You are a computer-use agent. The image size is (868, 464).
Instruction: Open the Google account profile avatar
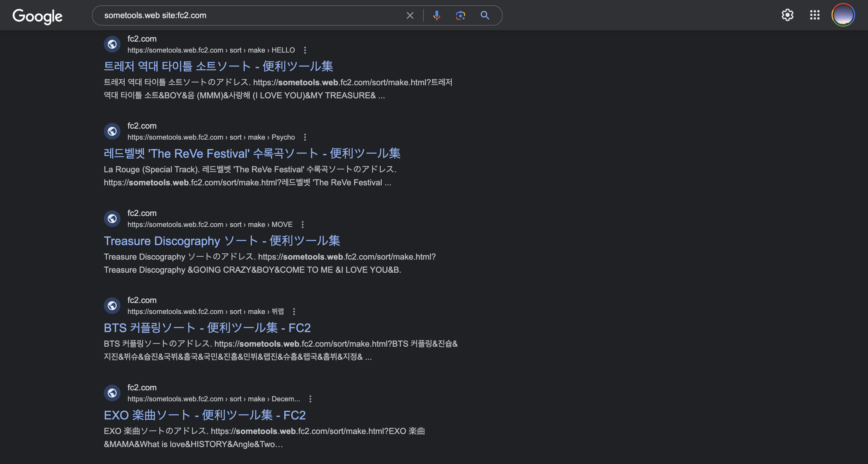tap(843, 15)
